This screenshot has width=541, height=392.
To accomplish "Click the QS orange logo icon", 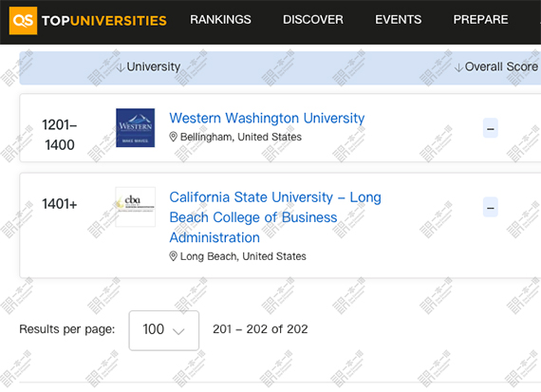I will 23,21.
